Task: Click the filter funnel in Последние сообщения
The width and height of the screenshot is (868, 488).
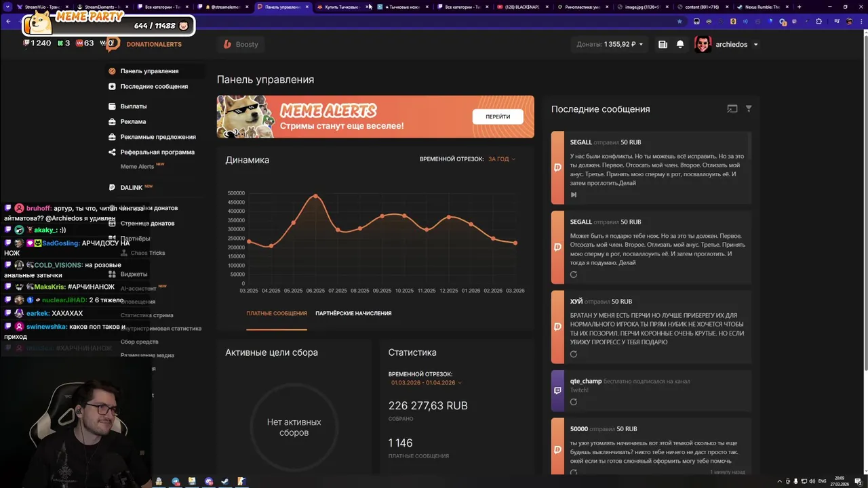Action: [x=749, y=108]
